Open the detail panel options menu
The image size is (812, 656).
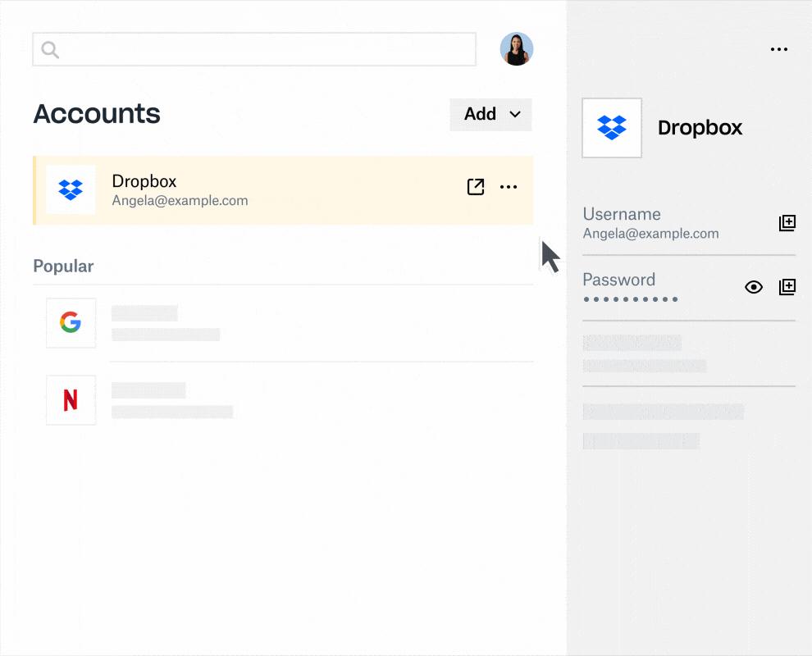778,49
